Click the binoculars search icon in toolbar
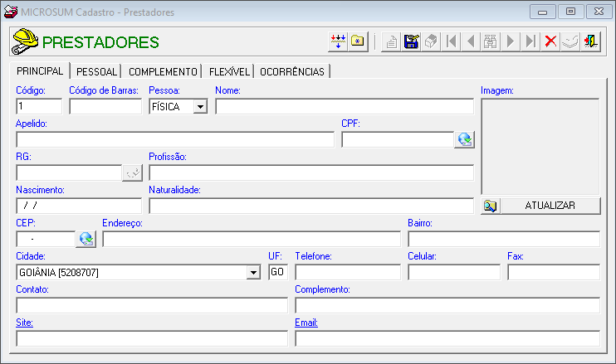This screenshot has width=616, height=364. pyautogui.click(x=491, y=41)
